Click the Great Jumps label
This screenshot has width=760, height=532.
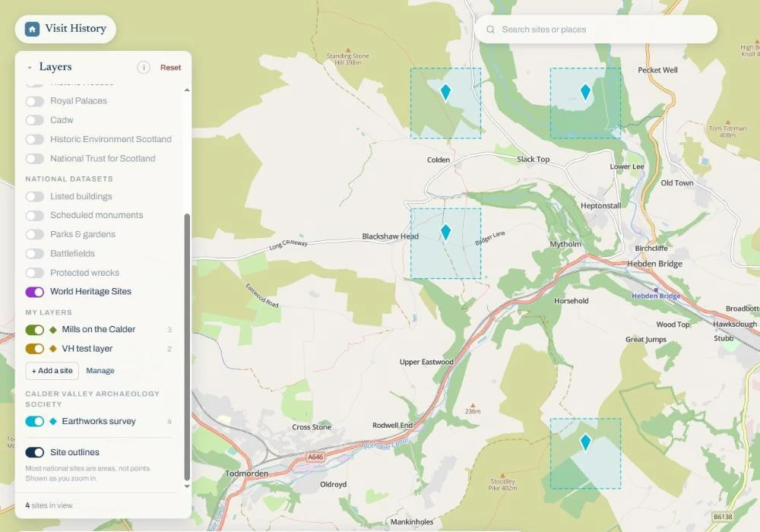click(645, 340)
